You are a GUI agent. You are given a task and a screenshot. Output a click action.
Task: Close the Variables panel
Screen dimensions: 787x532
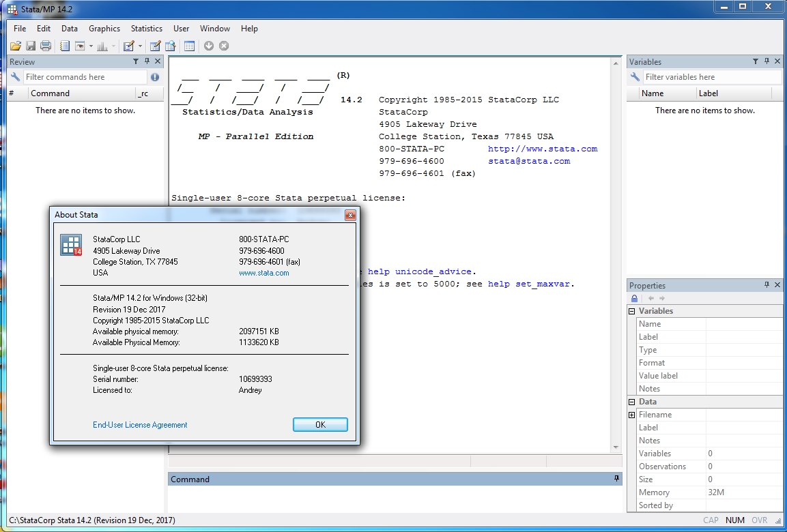tap(777, 61)
